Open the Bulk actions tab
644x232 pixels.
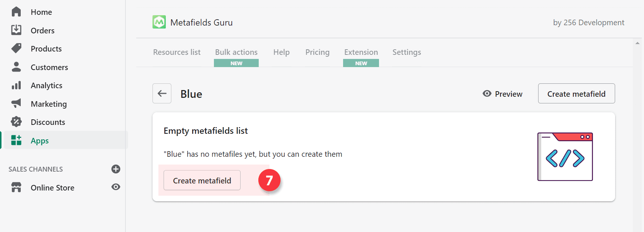(x=236, y=52)
